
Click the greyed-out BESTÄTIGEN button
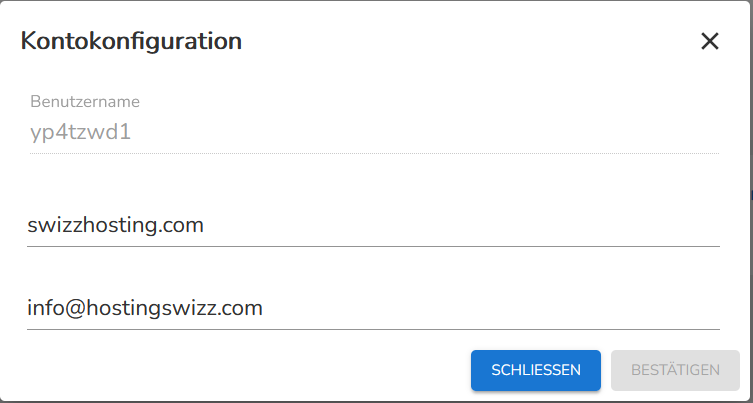click(x=675, y=370)
